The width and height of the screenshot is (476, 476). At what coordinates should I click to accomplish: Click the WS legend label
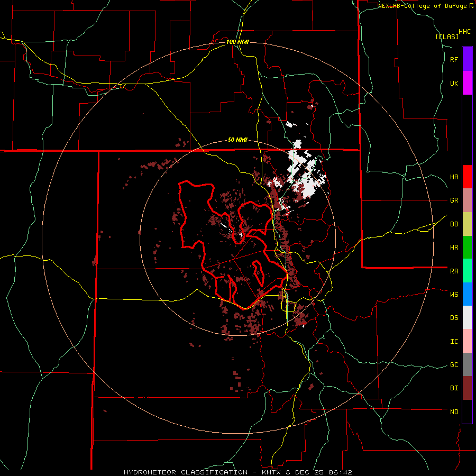tap(454, 294)
